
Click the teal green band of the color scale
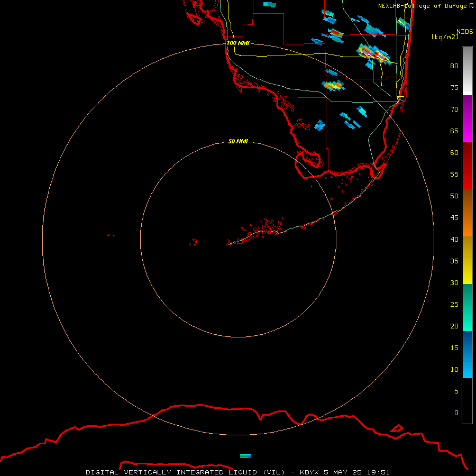click(x=467, y=307)
